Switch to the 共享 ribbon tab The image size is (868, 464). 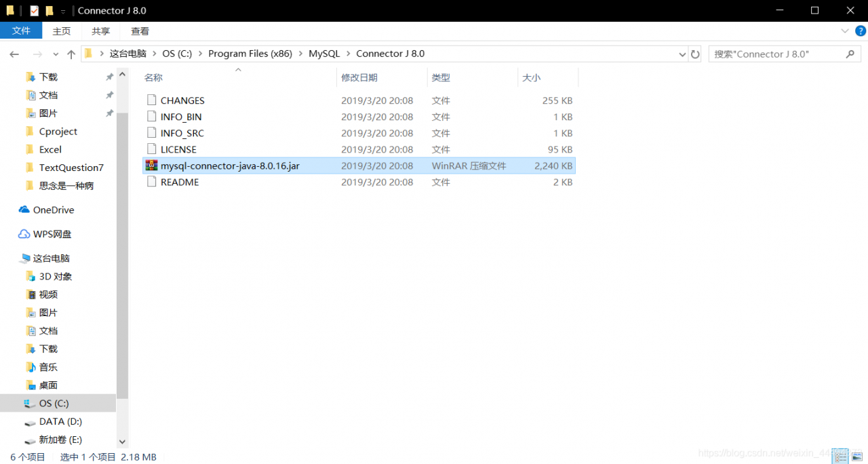pyautogui.click(x=101, y=31)
